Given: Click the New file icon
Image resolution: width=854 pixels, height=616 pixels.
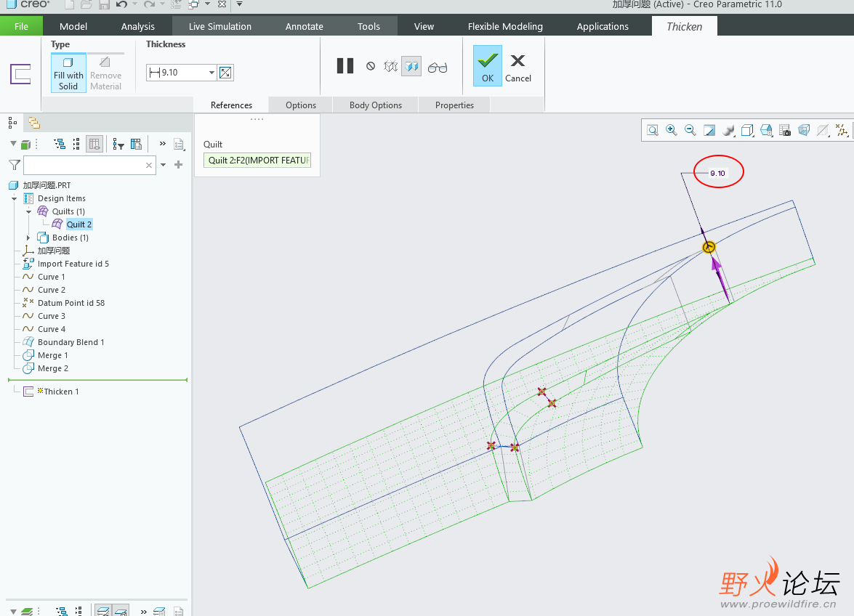Looking at the screenshot, I should click(x=69, y=4).
